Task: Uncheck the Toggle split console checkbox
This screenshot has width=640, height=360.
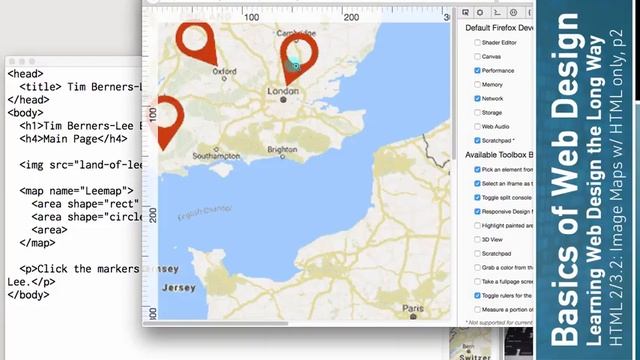Action: click(477, 198)
